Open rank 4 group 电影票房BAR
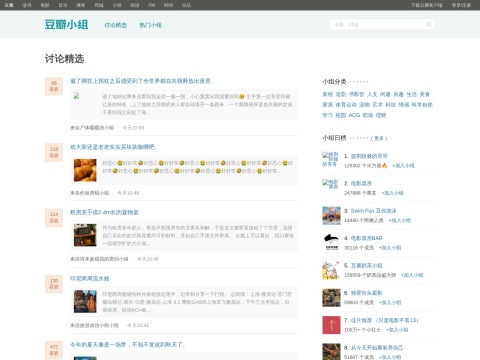This screenshot has height=360, width=480. [366, 238]
